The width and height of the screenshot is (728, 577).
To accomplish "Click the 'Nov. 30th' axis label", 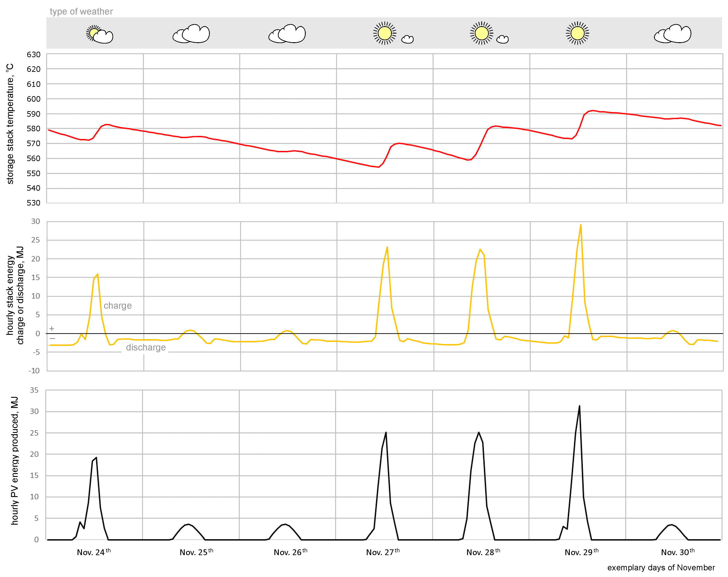I will click(678, 552).
